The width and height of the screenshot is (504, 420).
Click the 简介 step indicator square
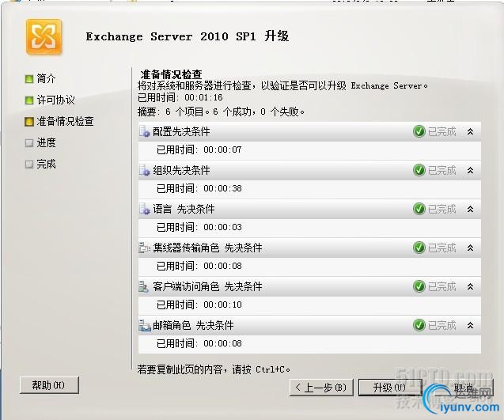click(29, 79)
